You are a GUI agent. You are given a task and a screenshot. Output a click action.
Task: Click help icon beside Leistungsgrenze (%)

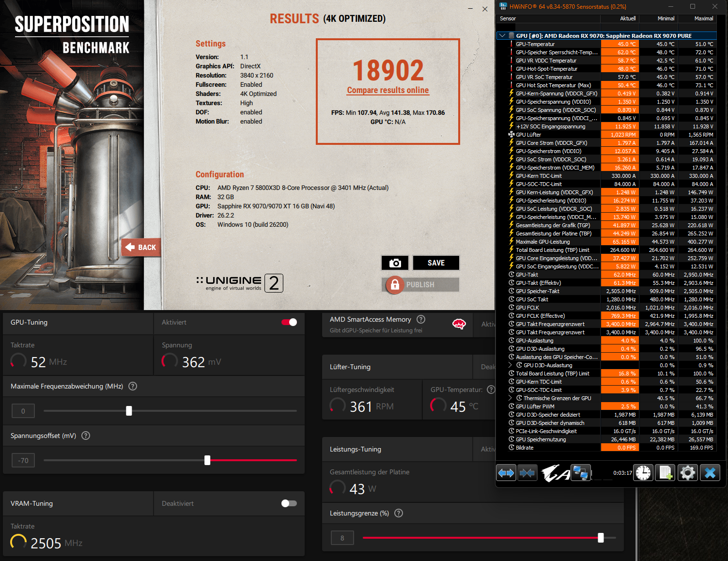coord(399,513)
